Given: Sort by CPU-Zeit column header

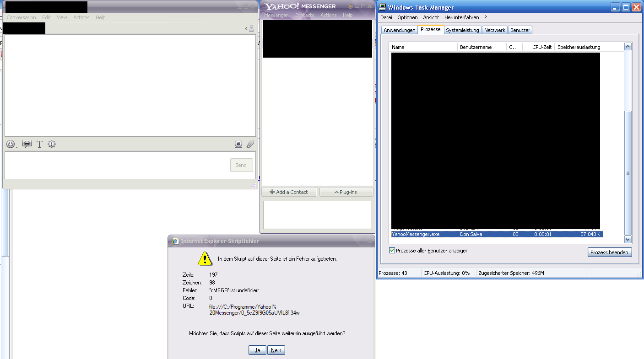Looking at the screenshot, I should [x=538, y=47].
